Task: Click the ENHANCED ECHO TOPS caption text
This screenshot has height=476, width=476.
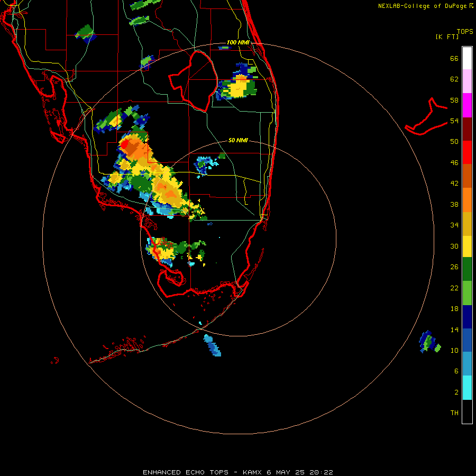Action: click(x=186, y=472)
